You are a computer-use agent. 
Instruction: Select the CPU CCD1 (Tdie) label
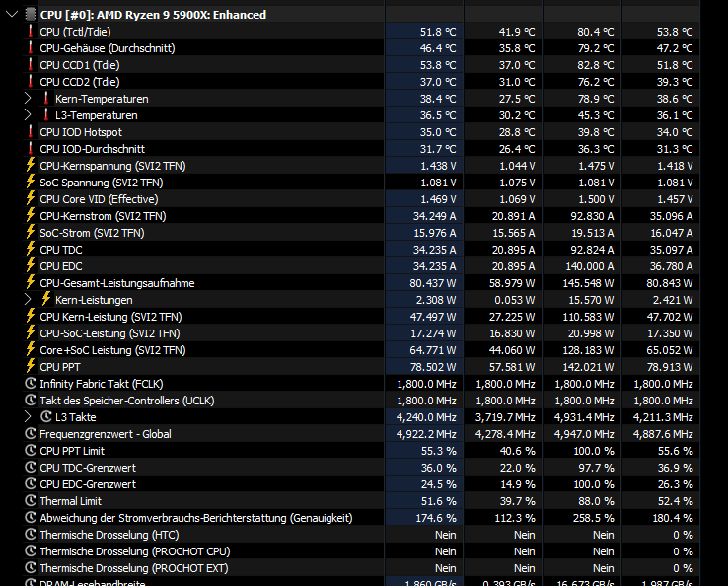(x=79, y=65)
